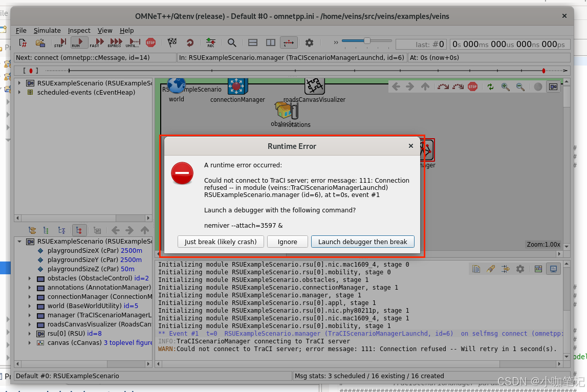Select playgroundSizeZ (cPar) 50m row
This screenshot has height=392, width=587.
[86, 269]
